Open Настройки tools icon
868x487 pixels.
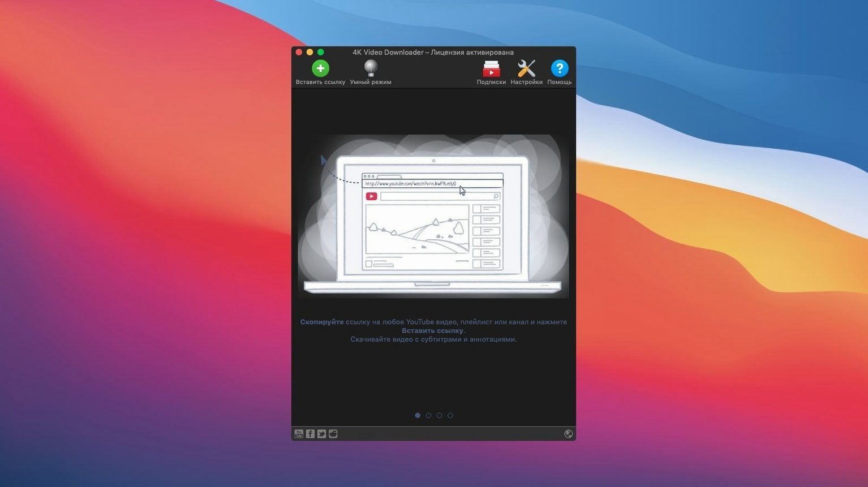click(x=526, y=68)
